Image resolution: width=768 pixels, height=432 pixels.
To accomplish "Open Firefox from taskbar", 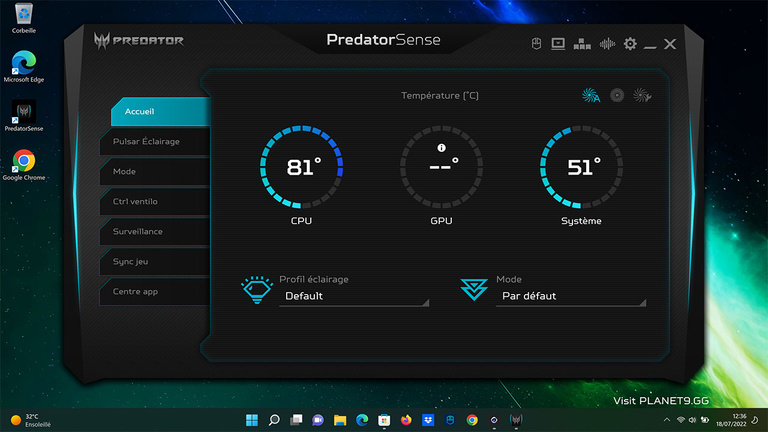I will [x=406, y=420].
